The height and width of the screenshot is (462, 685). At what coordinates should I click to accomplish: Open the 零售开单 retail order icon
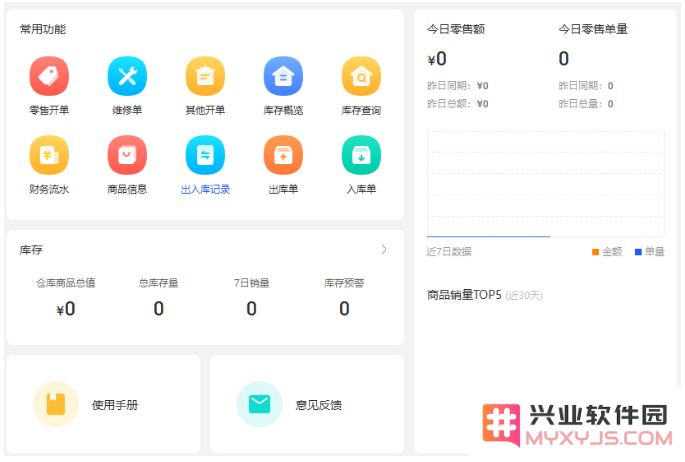49,76
